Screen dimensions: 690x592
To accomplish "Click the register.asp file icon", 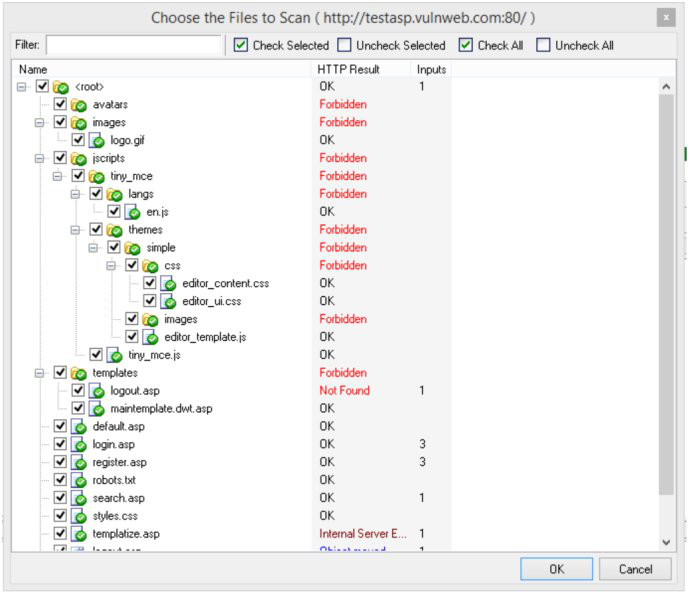I will tap(79, 463).
